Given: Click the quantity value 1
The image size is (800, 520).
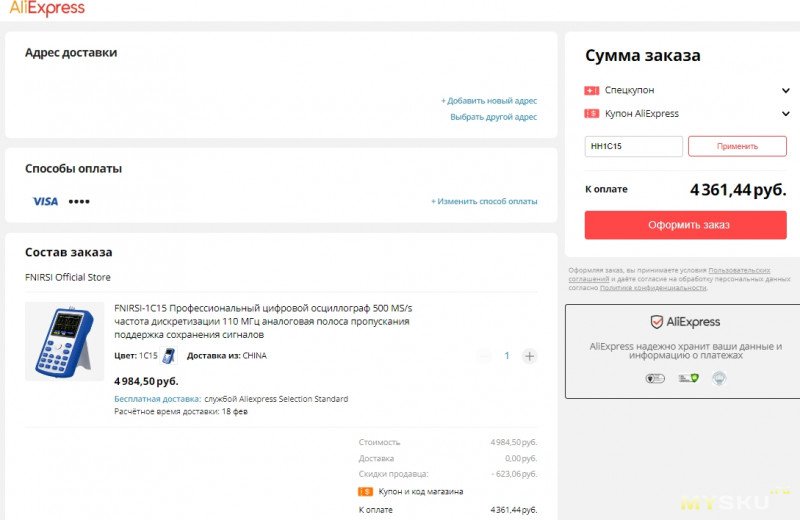Looking at the screenshot, I should [x=507, y=356].
